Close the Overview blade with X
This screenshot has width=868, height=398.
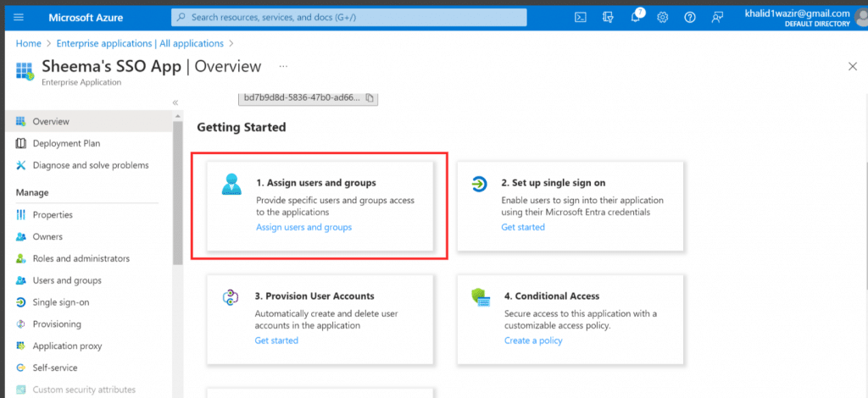point(853,66)
